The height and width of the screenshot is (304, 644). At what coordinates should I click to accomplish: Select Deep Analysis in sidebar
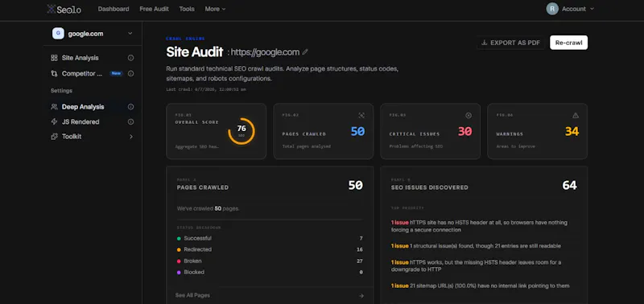[83, 107]
